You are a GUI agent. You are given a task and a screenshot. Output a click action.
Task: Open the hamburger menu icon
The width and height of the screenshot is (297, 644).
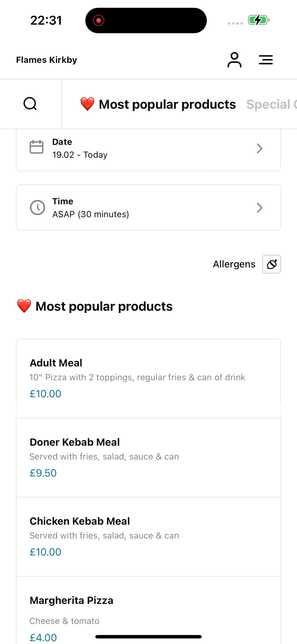pos(265,60)
